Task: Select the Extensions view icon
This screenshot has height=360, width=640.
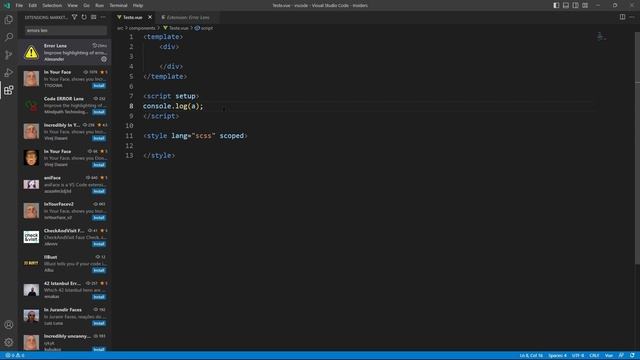Action: (x=9, y=90)
